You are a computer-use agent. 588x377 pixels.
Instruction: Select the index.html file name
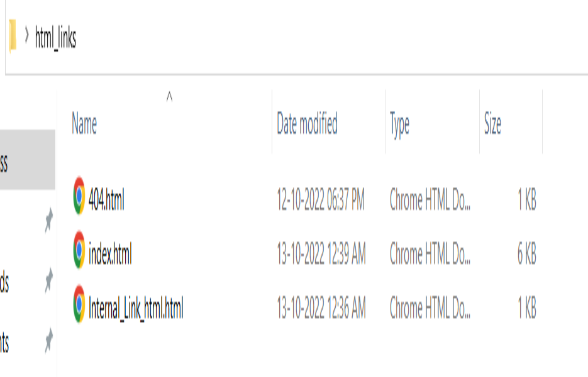click(x=110, y=254)
